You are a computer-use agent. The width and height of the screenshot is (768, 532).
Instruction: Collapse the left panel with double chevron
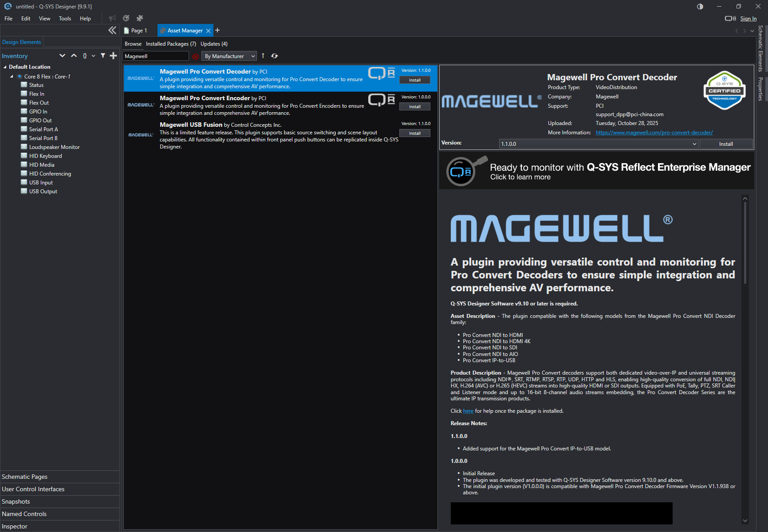(x=112, y=30)
